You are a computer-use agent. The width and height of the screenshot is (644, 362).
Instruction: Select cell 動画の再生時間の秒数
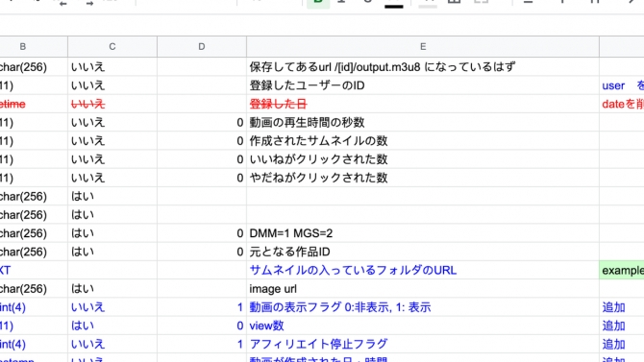423,122
